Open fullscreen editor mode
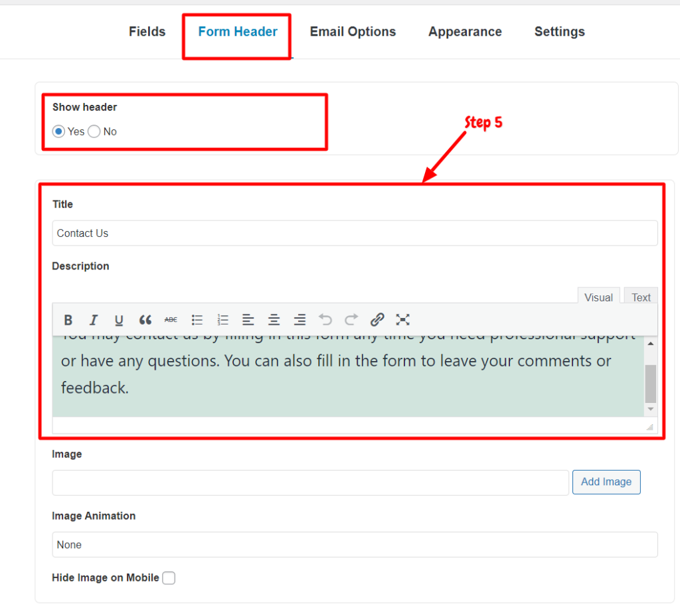Screen dimensions: 680x616 tap(403, 320)
